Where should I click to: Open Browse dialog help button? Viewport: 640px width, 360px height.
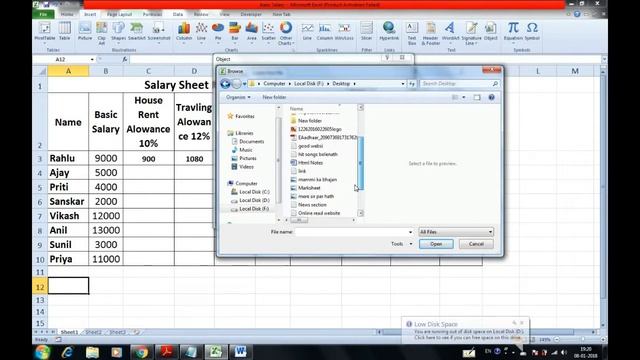(491, 97)
